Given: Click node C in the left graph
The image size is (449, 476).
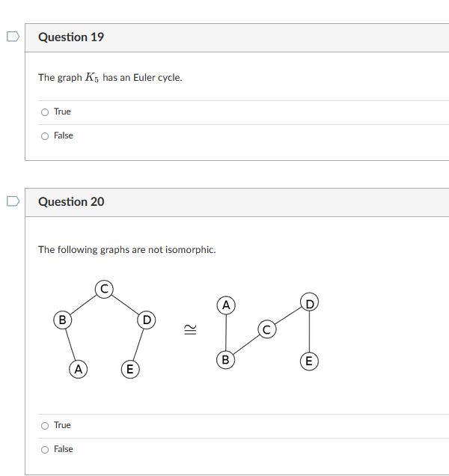Looking at the screenshot, I should tap(104, 289).
